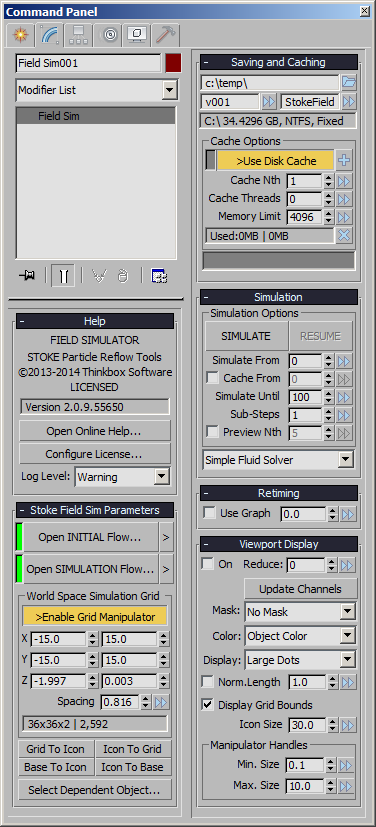This screenshot has height=827, width=376.
Task: Enable Use Graph checkbox
Action: pyautogui.click(x=210, y=513)
